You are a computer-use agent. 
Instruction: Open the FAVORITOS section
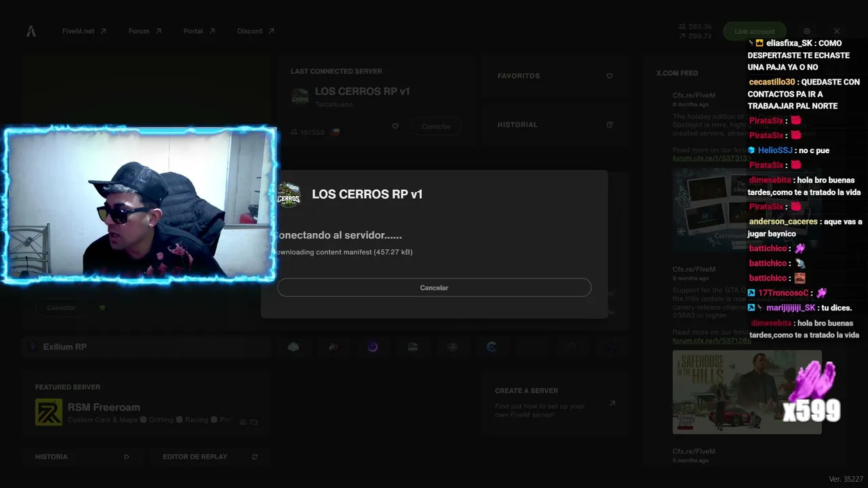[556, 76]
